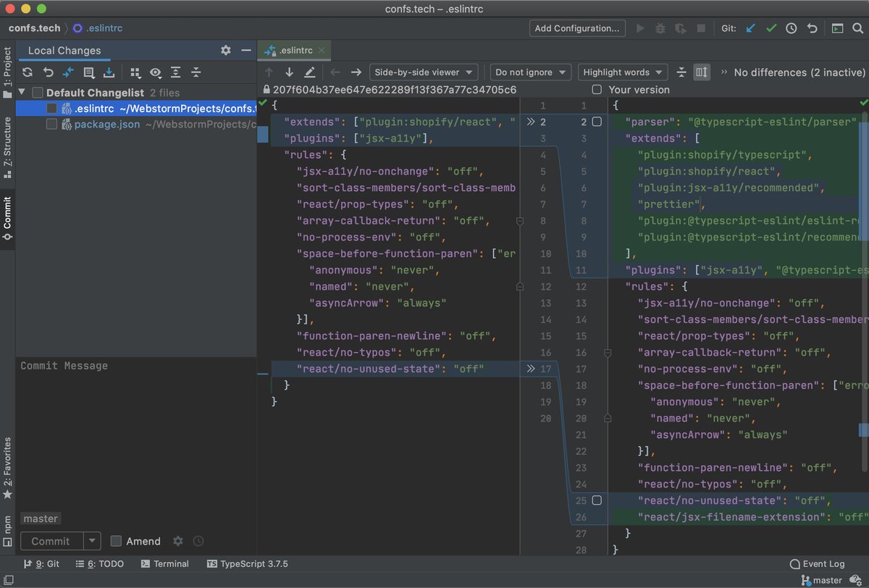Open Git Show History clock icon
The width and height of the screenshot is (869, 588).
click(792, 28)
